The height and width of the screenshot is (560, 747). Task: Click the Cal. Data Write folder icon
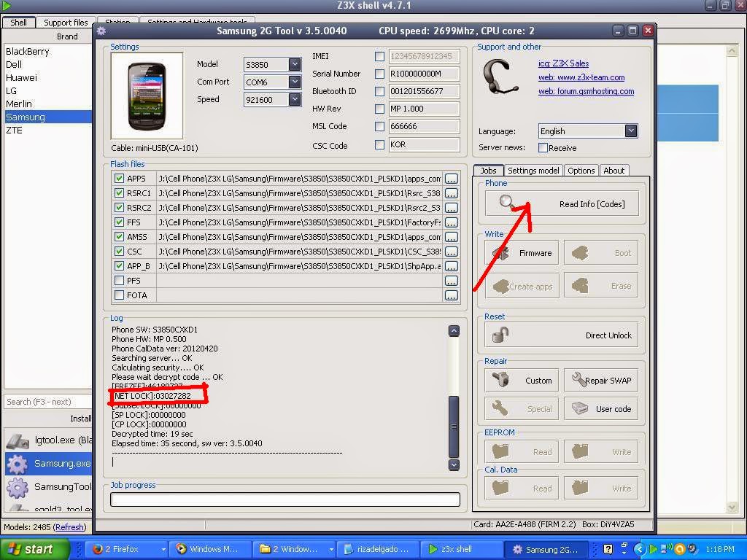(x=580, y=488)
